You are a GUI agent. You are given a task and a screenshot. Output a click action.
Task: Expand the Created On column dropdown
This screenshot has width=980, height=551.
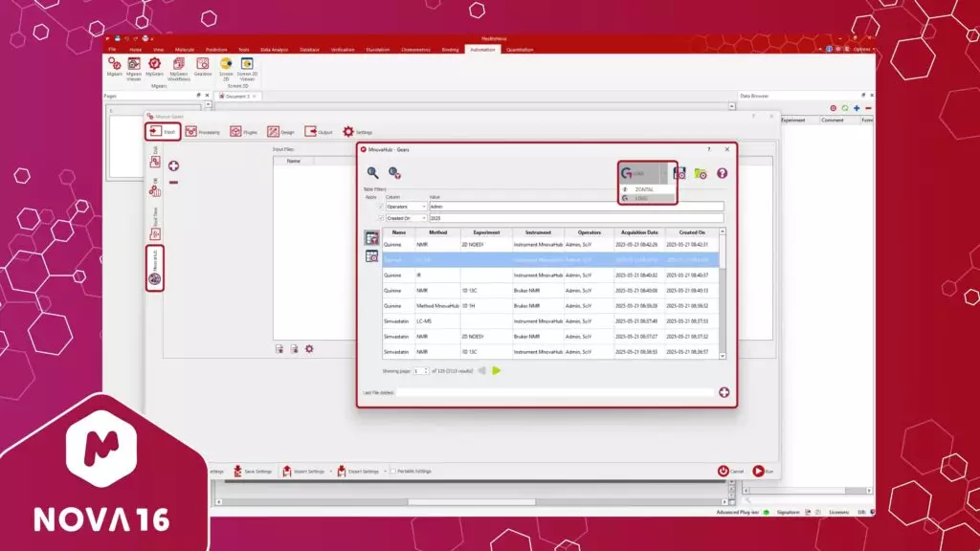423,218
